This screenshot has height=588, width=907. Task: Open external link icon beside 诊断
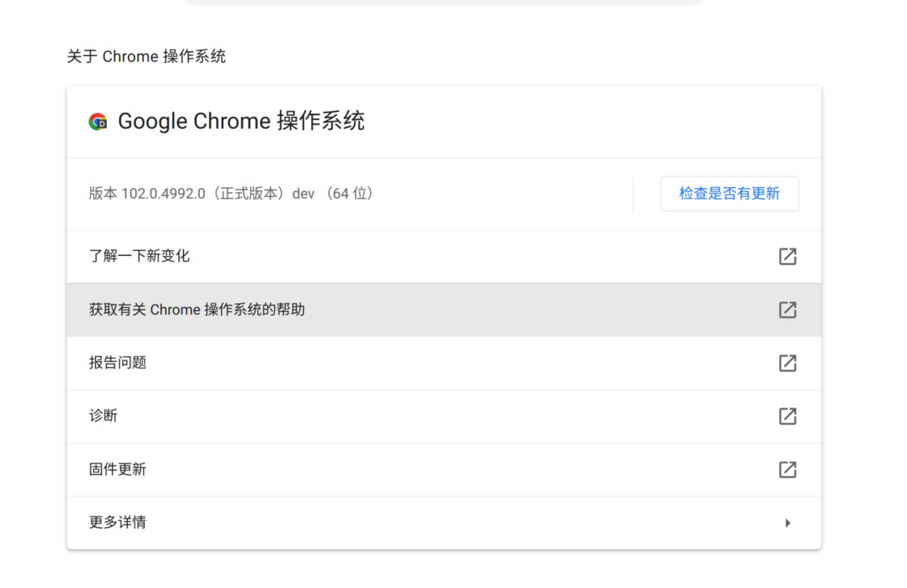[787, 416]
